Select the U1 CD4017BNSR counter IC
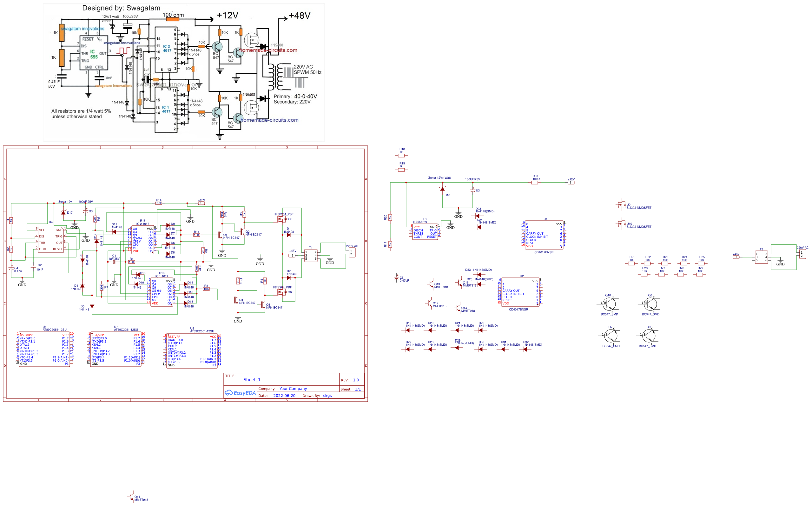812x507 pixels. click(x=544, y=235)
